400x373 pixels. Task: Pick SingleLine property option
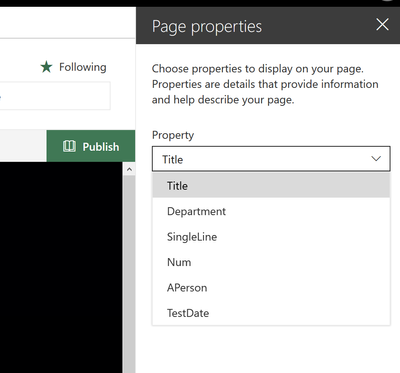tap(271, 237)
